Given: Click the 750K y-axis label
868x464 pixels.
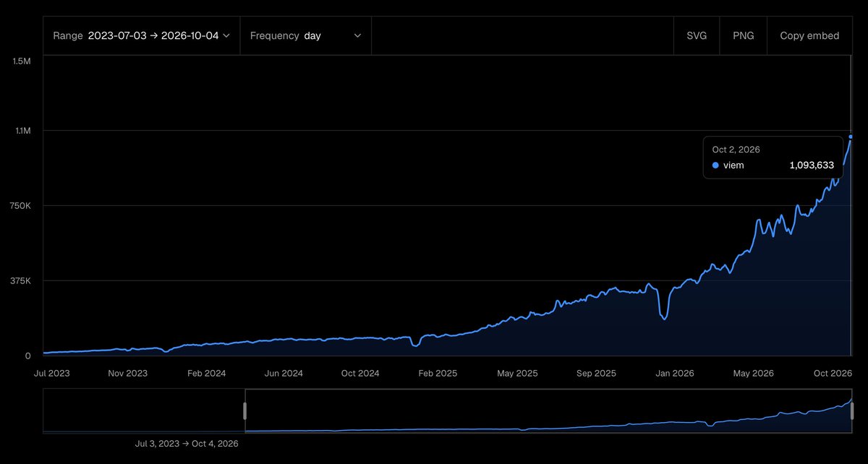Looking at the screenshot, I should [x=19, y=206].
